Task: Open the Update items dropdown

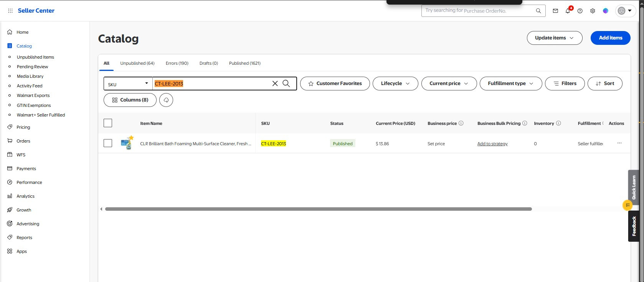Action: 555,38
